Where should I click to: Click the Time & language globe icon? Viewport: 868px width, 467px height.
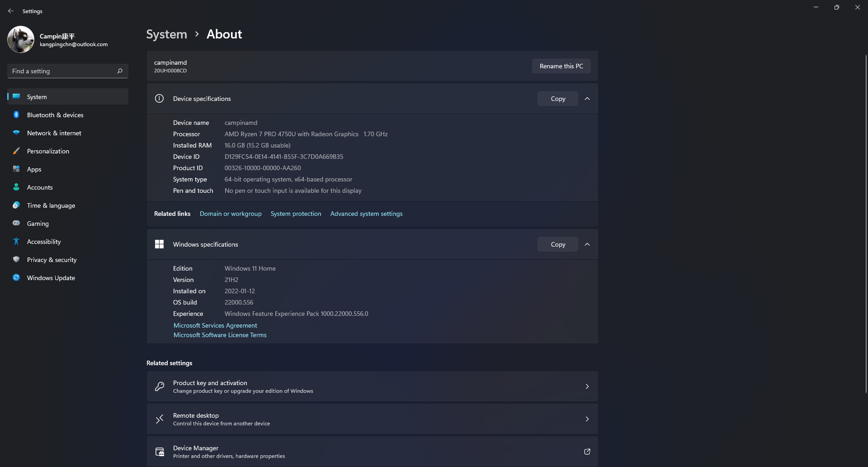click(x=16, y=205)
